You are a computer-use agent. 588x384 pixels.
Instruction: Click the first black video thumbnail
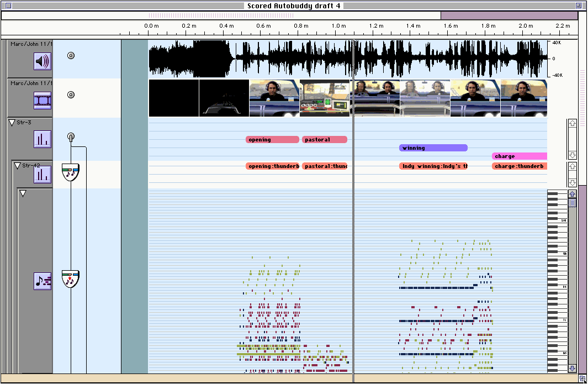174,98
